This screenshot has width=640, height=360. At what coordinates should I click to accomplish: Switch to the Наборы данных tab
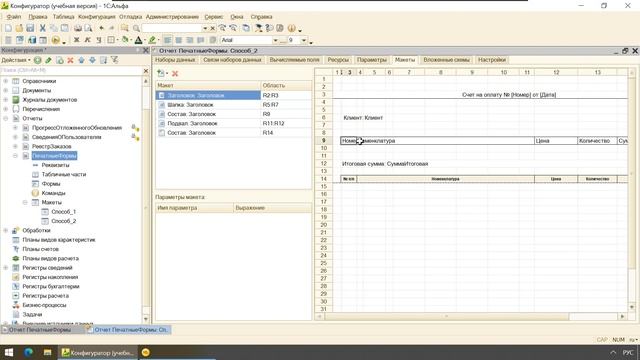[x=175, y=60]
